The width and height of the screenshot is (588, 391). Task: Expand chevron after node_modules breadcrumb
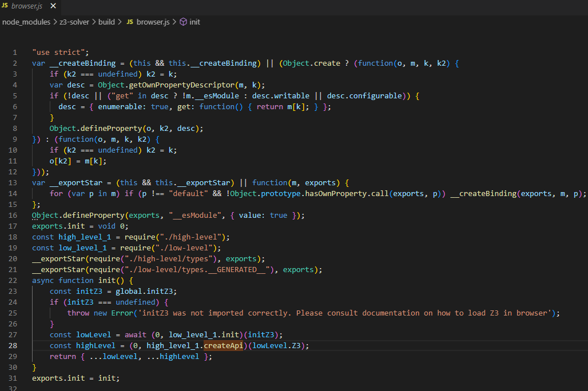55,22
